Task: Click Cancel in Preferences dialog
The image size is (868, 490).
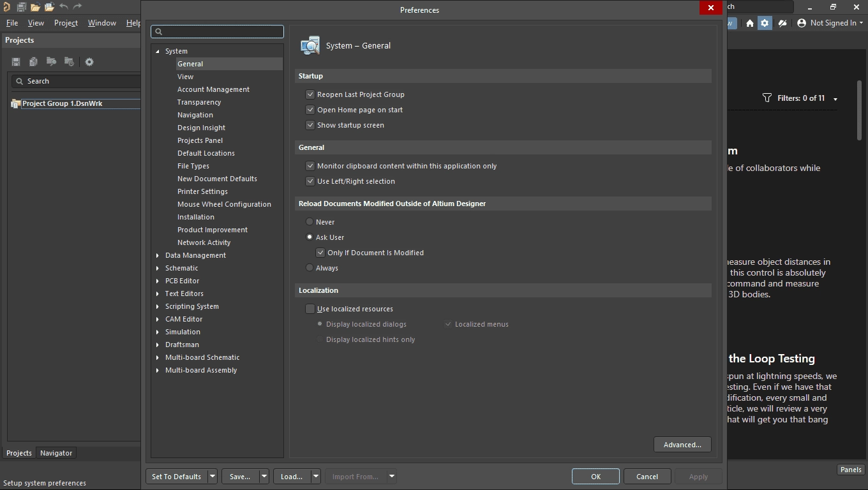Action: point(647,477)
